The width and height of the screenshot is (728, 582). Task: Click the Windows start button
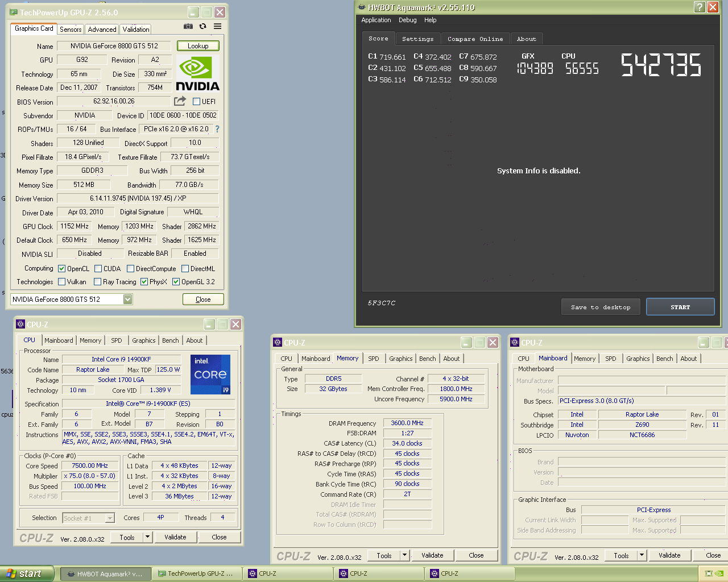pos(27,573)
